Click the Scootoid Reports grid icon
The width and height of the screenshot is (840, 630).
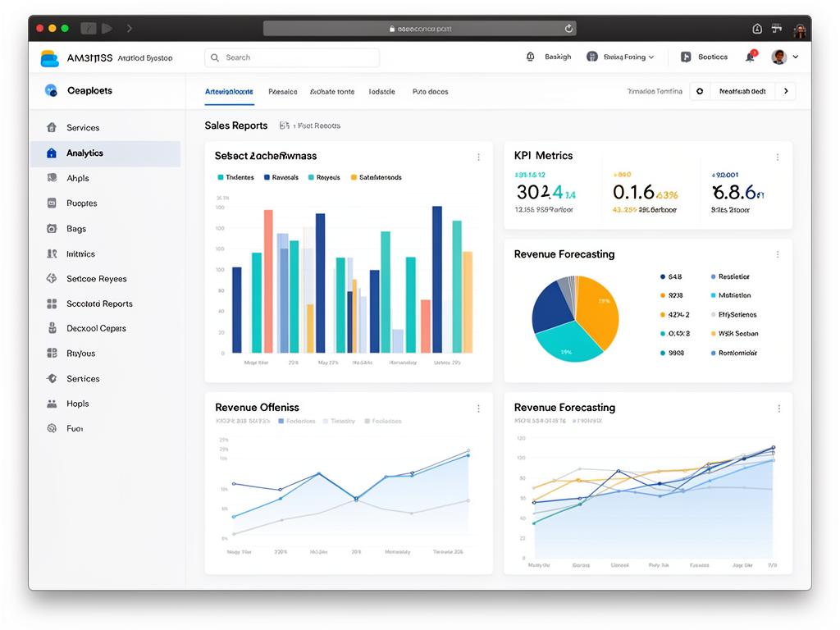pyautogui.click(x=52, y=304)
